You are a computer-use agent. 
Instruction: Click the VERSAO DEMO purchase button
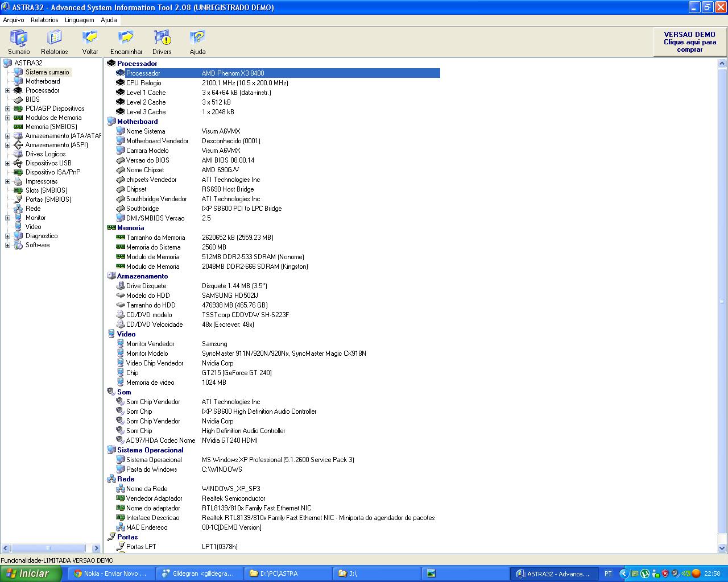coord(689,42)
